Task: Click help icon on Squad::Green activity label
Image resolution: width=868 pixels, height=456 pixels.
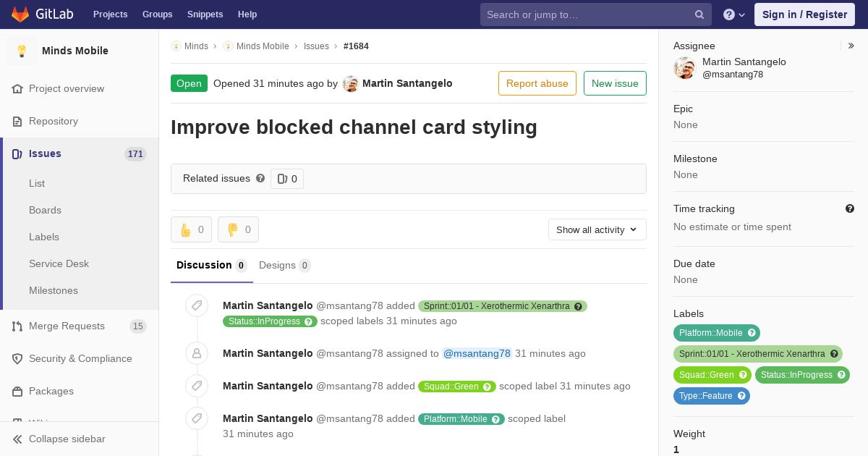Action: 488,387
